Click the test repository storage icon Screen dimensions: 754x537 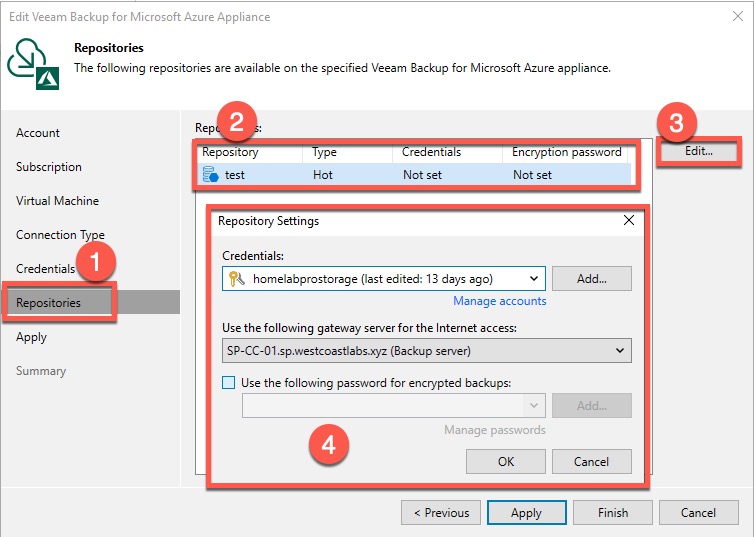click(x=210, y=174)
